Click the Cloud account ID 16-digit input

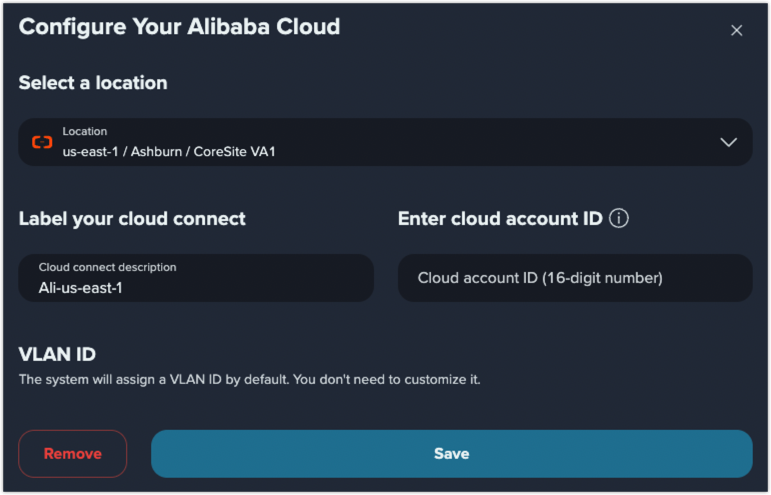point(575,278)
